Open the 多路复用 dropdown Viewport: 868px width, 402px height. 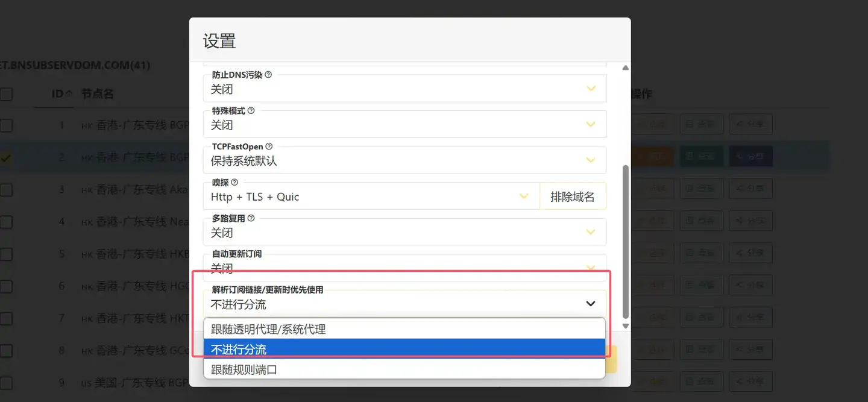point(404,232)
